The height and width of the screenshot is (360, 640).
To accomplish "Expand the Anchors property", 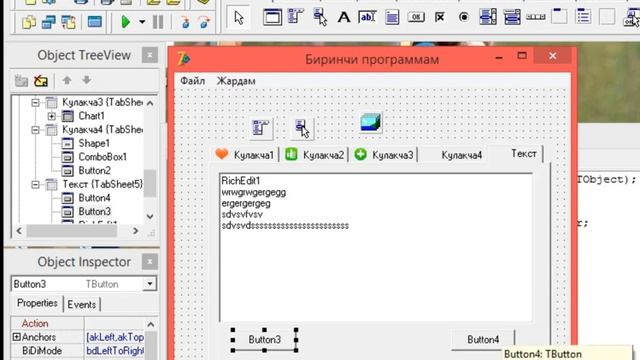I will (17, 337).
